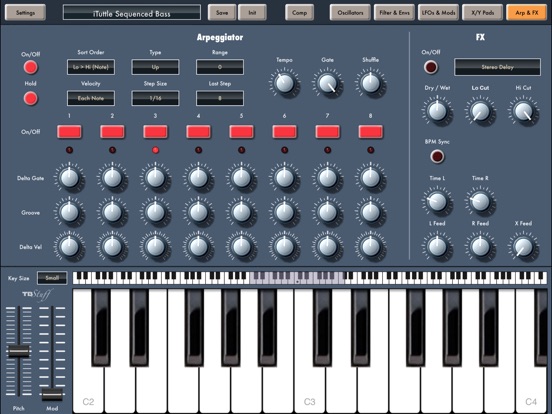Switch to the Oscillators tab
Screen dimensions: 552x414
(x=350, y=13)
